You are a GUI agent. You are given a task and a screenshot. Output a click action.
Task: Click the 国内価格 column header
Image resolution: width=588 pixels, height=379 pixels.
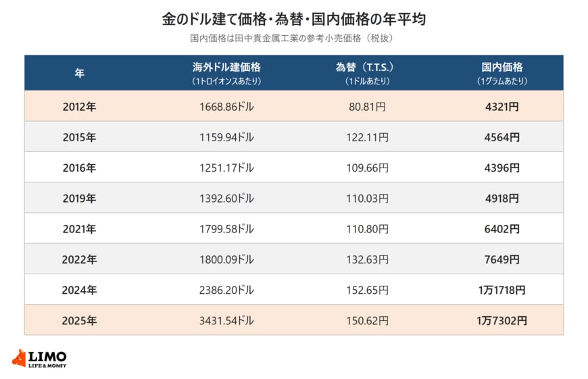pyautogui.click(x=501, y=74)
